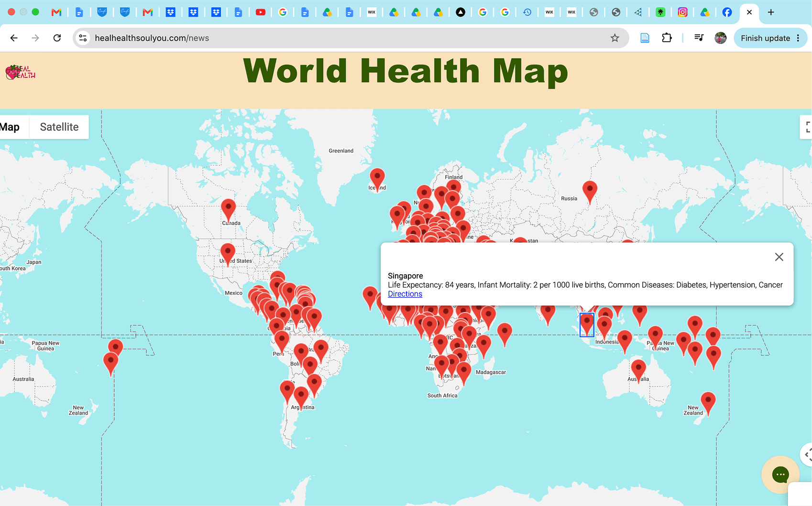Click the pin in ocean east of Africa
The height and width of the screenshot is (506, 812).
point(505,334)
